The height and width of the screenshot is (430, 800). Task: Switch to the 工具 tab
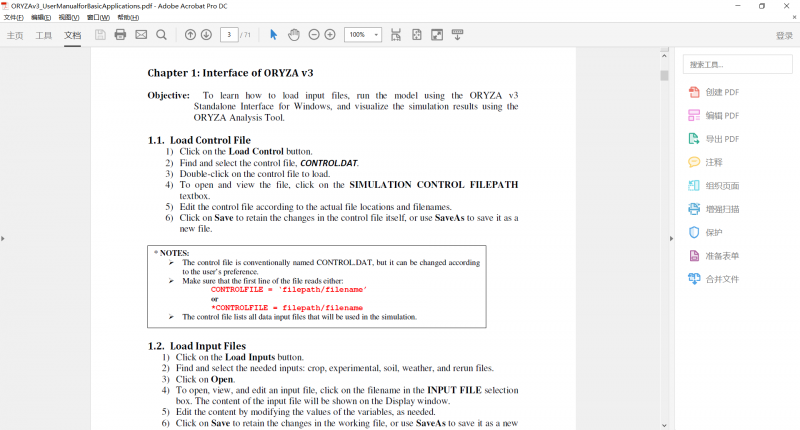click(x=44, y=35)
